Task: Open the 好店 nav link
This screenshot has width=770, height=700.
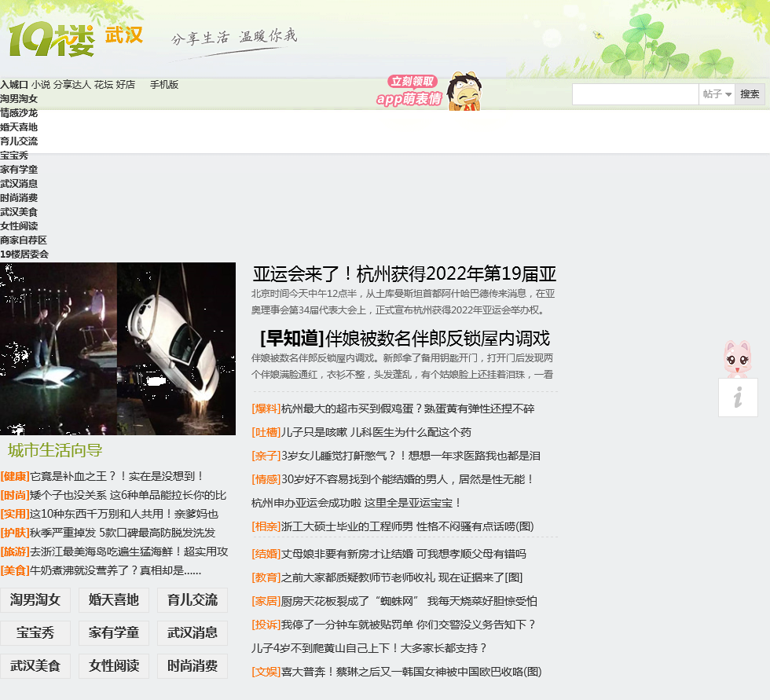Action: click(125, 84)
